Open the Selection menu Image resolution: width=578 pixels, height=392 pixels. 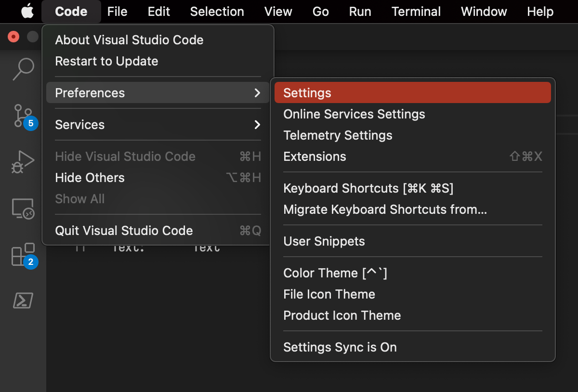(217, 11)
